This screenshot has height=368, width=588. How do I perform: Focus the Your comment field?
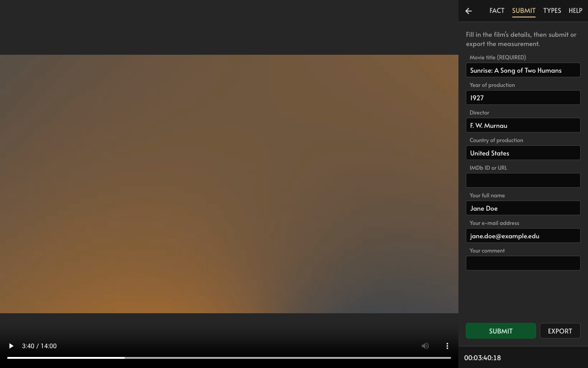pos(523,263)
